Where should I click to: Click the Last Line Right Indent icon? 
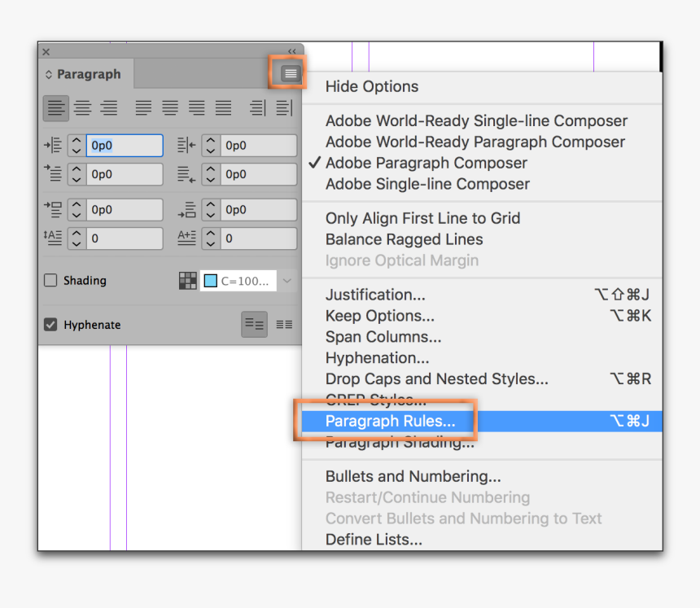[186, 174]
